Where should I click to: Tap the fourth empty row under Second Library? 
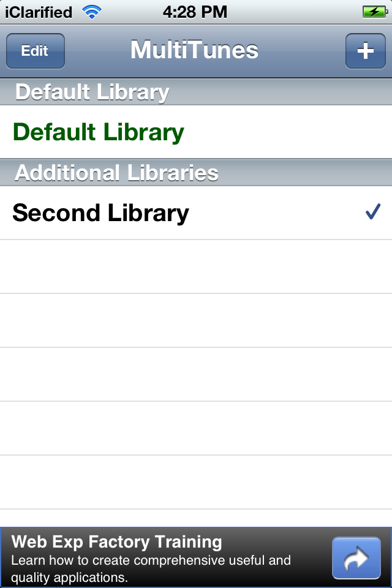click(x=196, y=428)
